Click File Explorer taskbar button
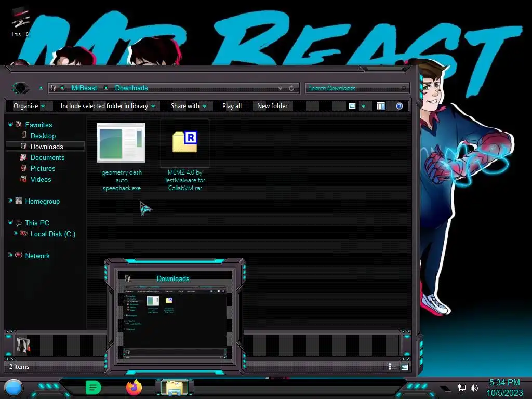Image resolution: width=532 pixels, height=399 pixels. 175,388
